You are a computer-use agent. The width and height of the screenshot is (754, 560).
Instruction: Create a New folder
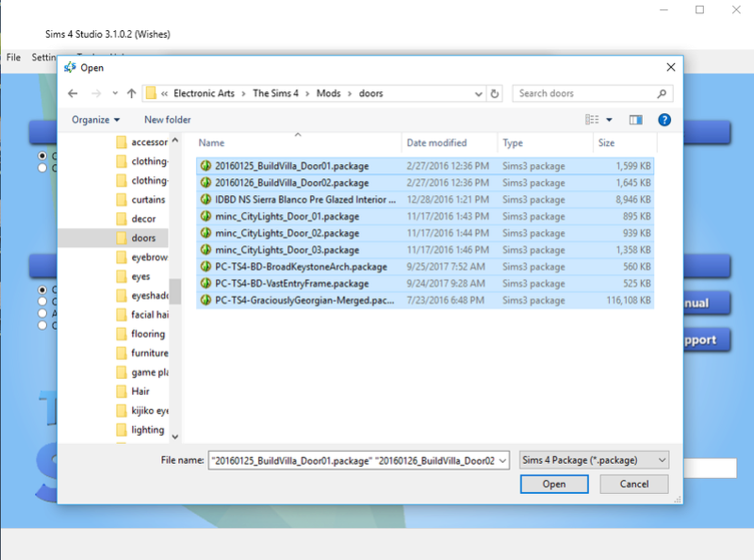(x=168, y=120)
